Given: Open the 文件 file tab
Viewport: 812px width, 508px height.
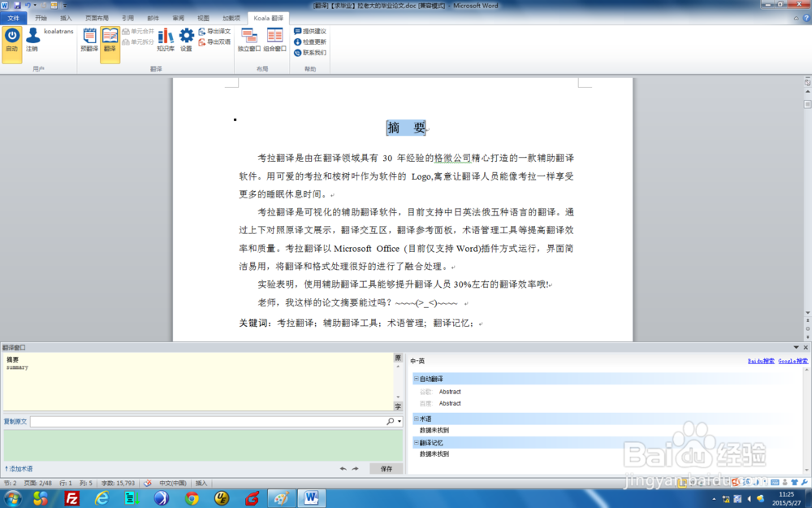Looking at the screenshot, I should click(x=14, y=18).
